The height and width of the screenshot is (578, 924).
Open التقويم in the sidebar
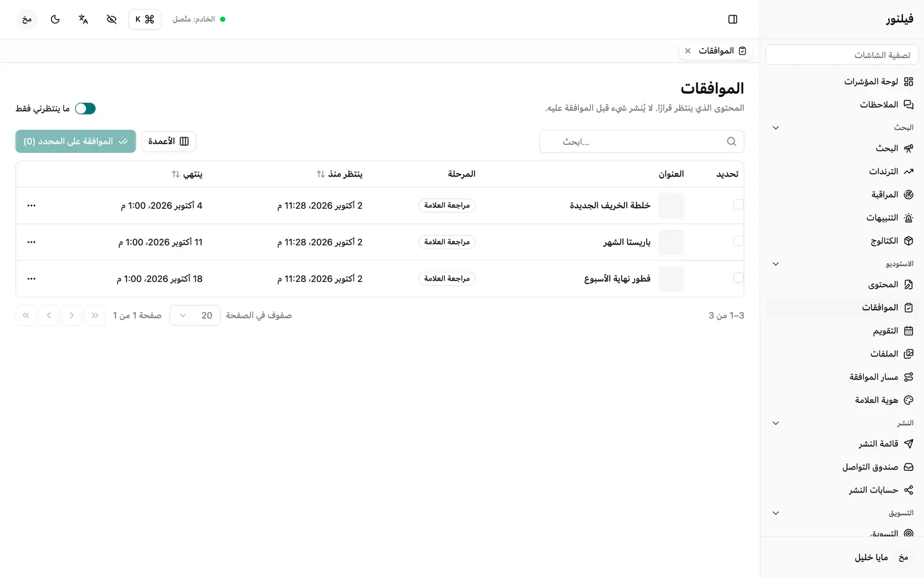click(x=842, y=331)
